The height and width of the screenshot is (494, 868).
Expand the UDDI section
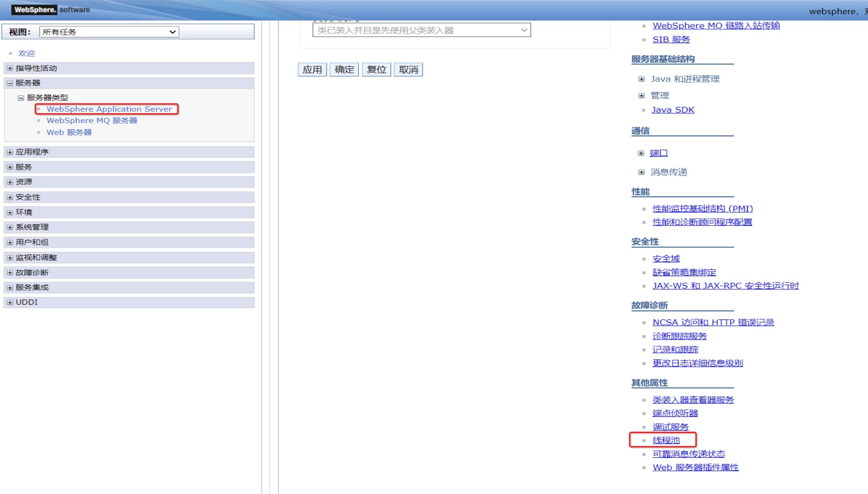pyautogui.click(x=10, y=302)
